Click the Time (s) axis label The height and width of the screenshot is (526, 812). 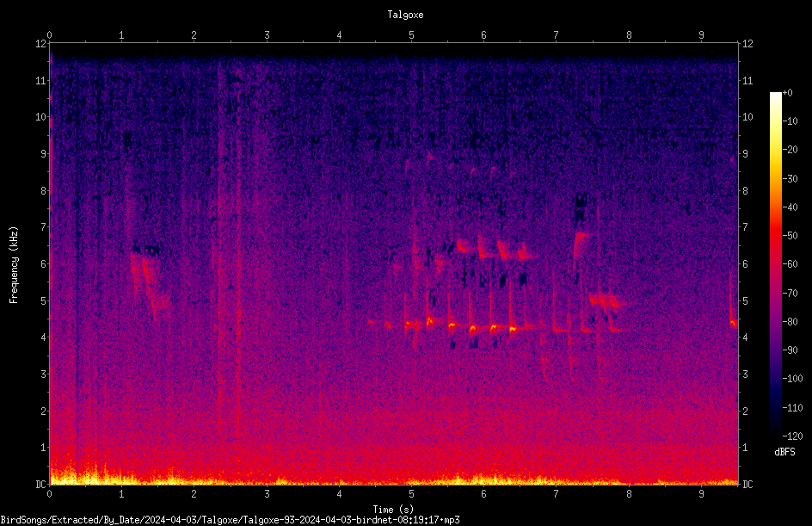(x=393, y=510)
